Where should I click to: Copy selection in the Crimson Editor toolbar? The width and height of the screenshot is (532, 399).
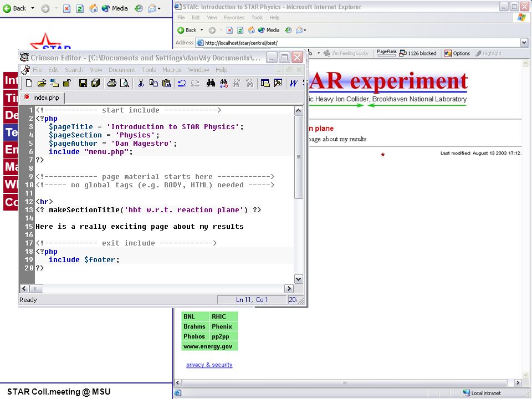click(x=154, y=83)
